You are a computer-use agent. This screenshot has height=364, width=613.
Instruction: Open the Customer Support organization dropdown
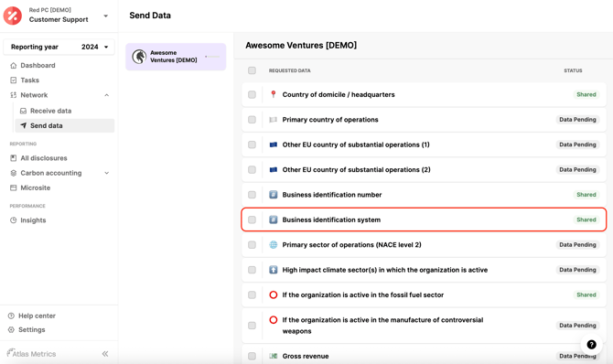(x=105, y=16)
